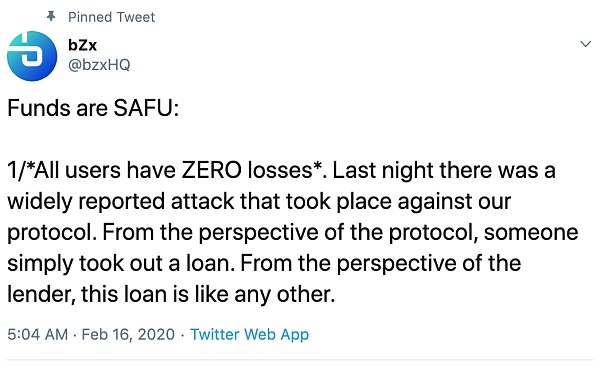
Task: Select the 5:04 AM timestamp
Action: tap(38, 334)
